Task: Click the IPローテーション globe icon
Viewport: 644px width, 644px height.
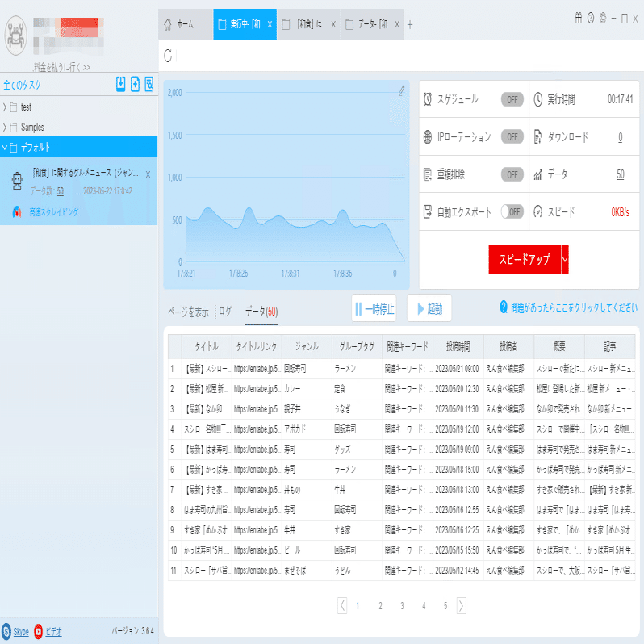Action: pyautogui.click(x=428, y=136)
